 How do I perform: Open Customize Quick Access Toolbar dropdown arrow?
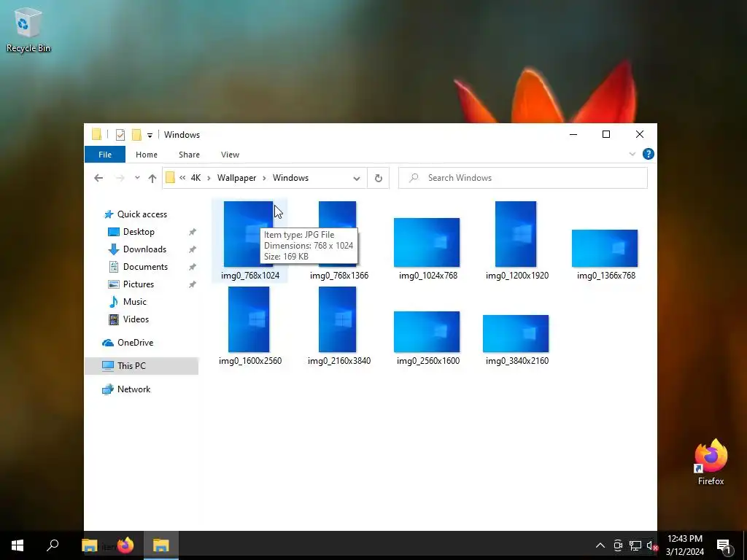150,135
